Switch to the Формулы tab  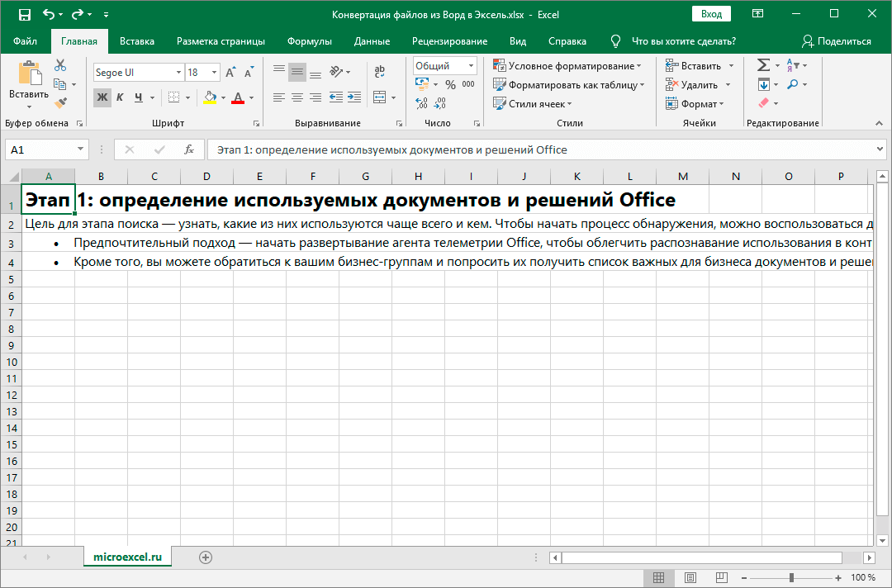pos(310,41)
